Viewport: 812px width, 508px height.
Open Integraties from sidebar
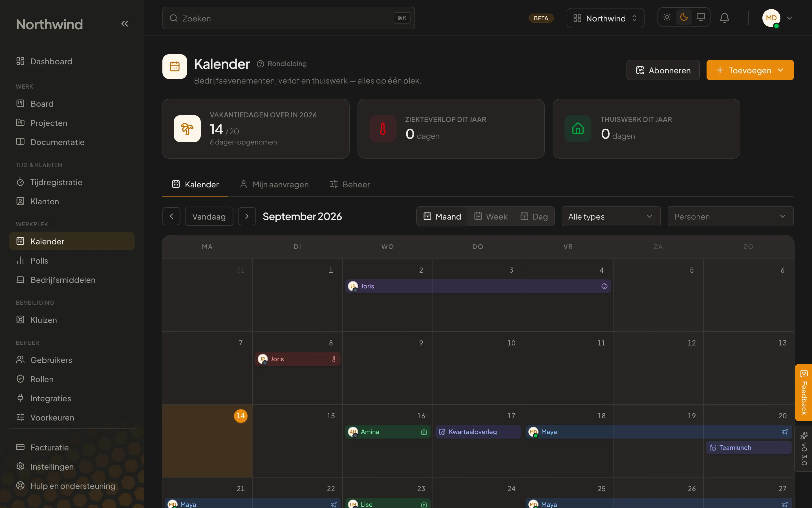(x=71, y=398)
